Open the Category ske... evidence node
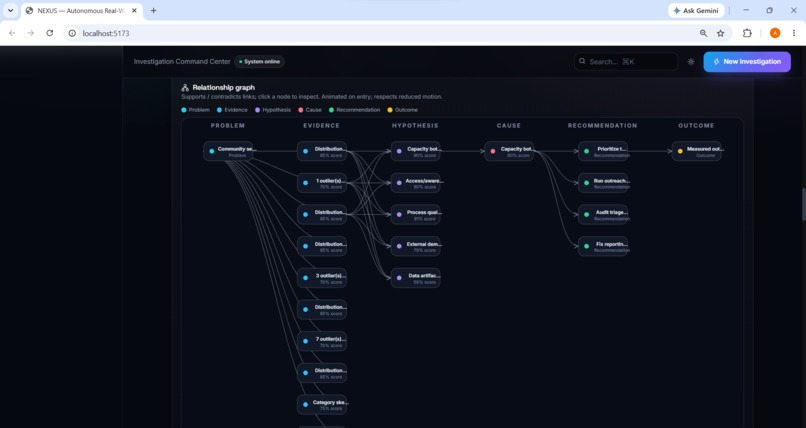The height and width of the screenshot is (428, 806). [x=322, y=404]
